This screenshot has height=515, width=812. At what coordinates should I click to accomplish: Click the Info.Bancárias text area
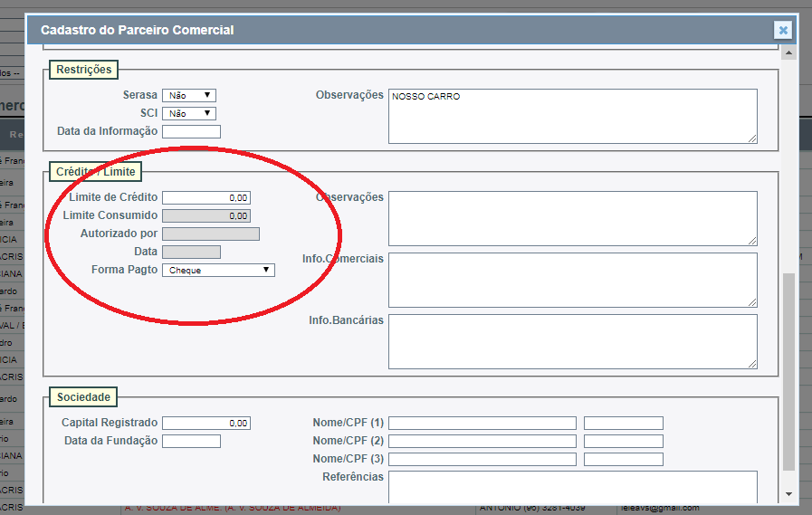point(572,341)
